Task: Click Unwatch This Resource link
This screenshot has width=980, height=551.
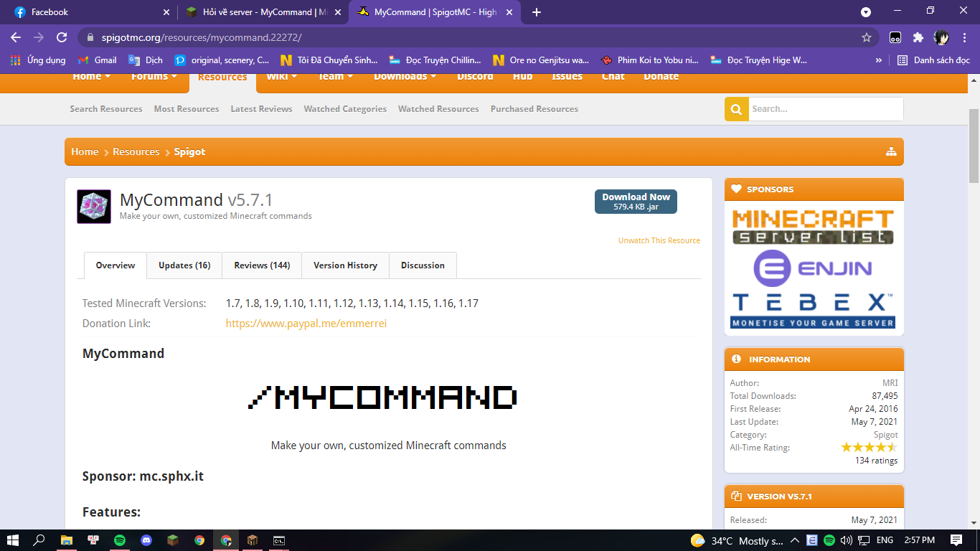Action: point(659,240)
